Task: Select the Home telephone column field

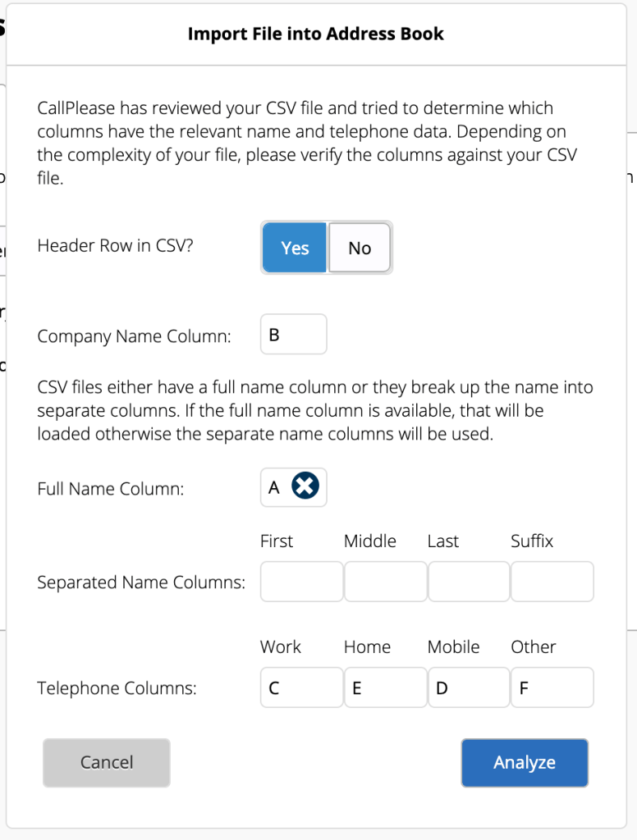Action: tap(385, 687)
